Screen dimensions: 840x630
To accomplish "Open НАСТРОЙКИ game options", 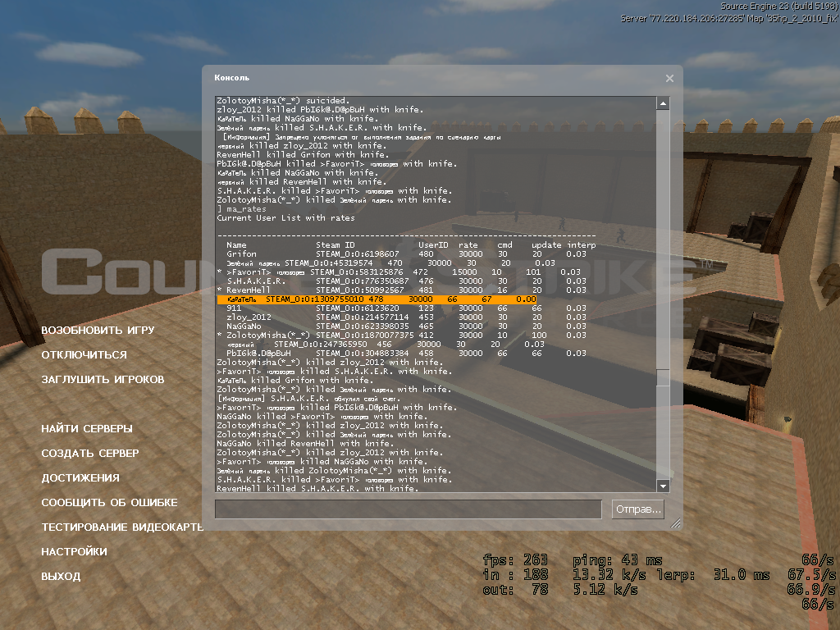I will pos(74,552).
